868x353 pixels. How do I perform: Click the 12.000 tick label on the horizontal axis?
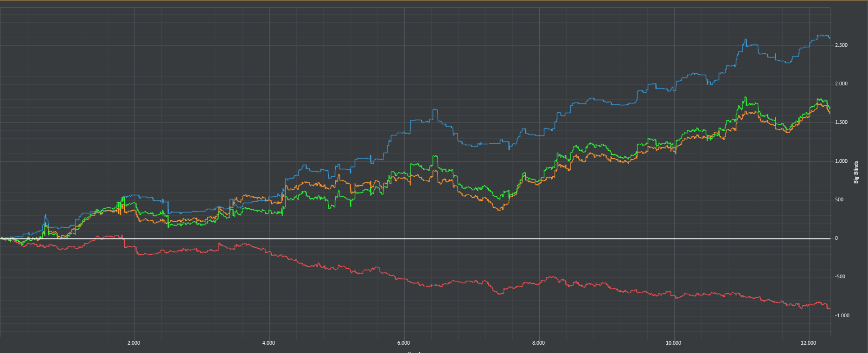(808, 343)
